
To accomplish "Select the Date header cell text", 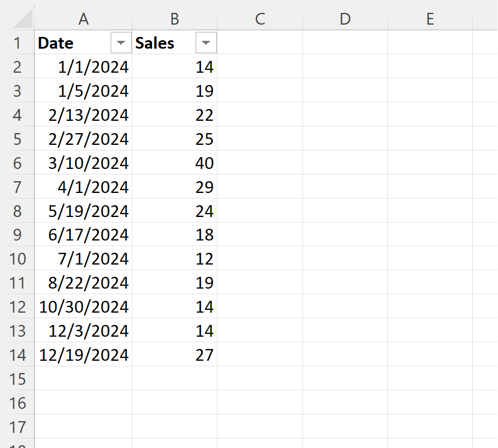I will [55, 43].
